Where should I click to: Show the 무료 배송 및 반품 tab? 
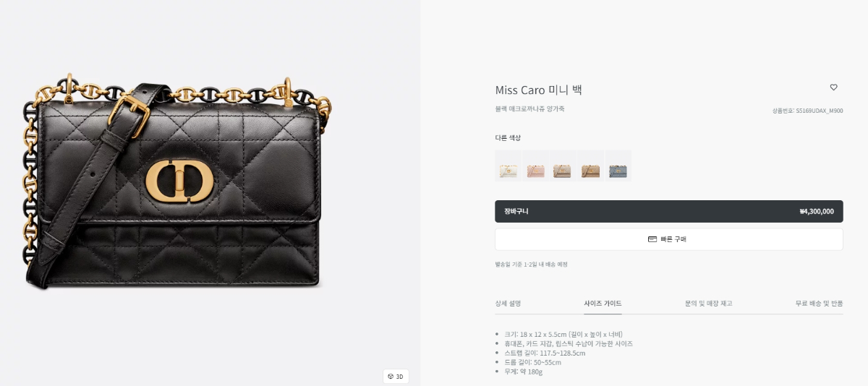[819, 304]
